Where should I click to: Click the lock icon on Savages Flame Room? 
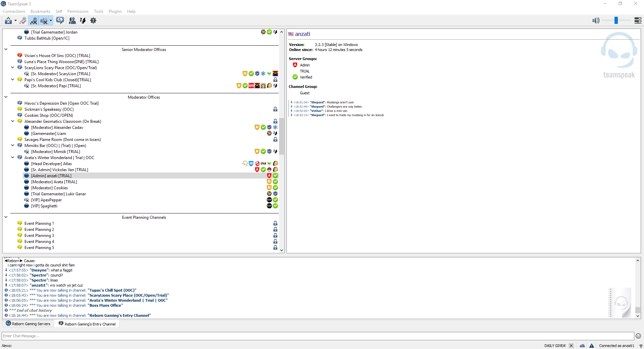[275, 140]
